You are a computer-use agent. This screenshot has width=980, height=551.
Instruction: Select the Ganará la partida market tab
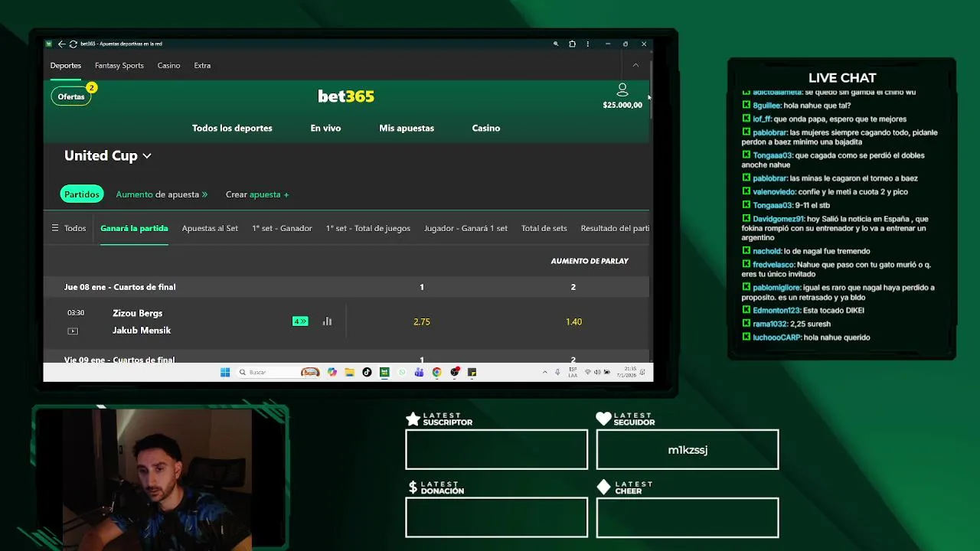tap(134, 228)
